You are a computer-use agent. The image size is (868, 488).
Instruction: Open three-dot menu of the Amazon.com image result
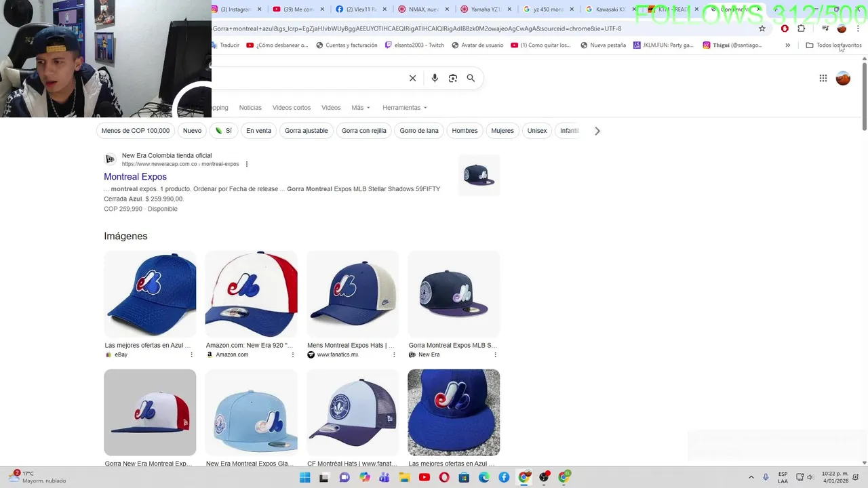[x=293, y=354]
